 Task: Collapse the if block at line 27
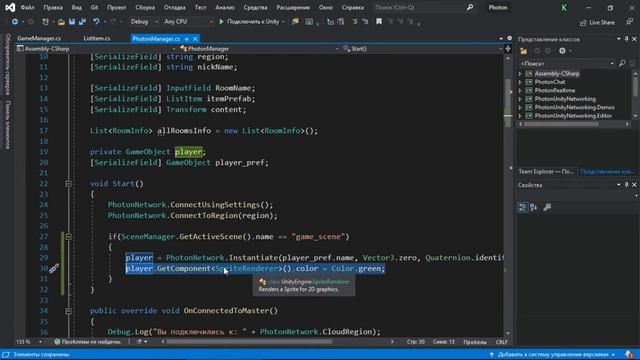click(x=69, y=237)
